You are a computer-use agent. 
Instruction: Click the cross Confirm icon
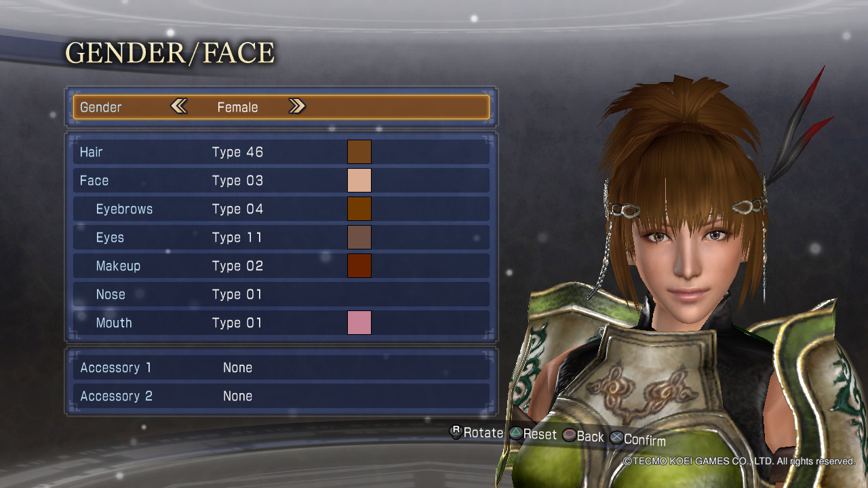pos(616,438)
